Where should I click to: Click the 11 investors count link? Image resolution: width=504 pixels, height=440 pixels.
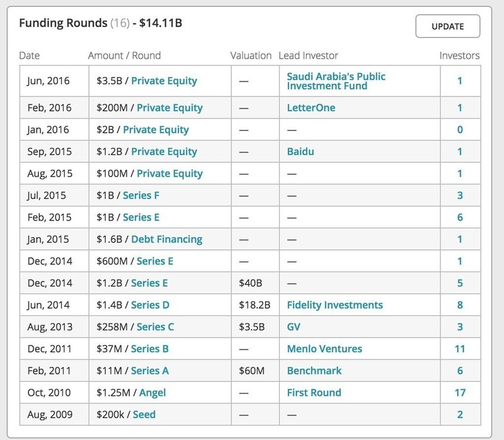click(460, 349)
